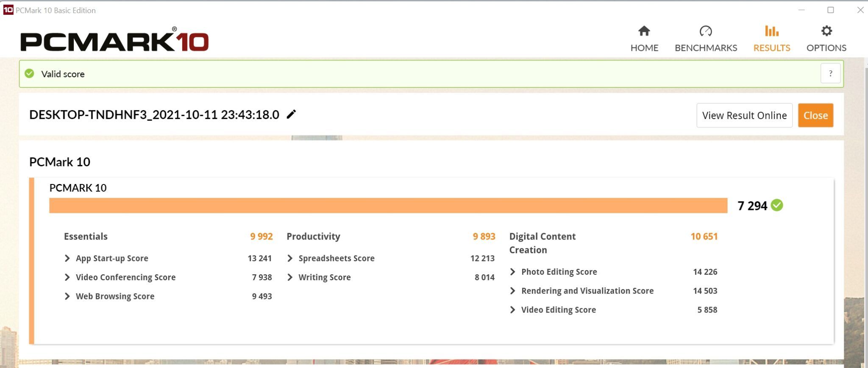Click the Benchmarks gauge icon
The image size is (868, 368).
(x=706, y=31)
